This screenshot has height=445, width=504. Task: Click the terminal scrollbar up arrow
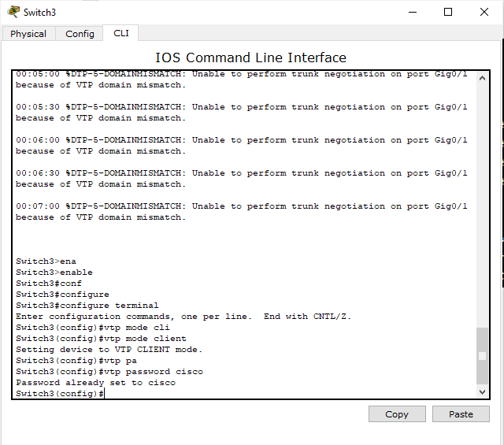click(x=482, y=78)
